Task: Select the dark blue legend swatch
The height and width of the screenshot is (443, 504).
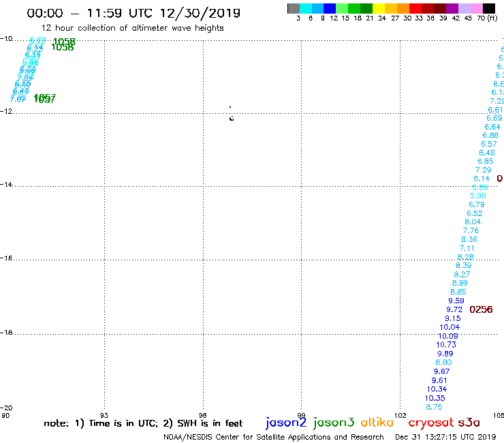Action: click(330, 9)
